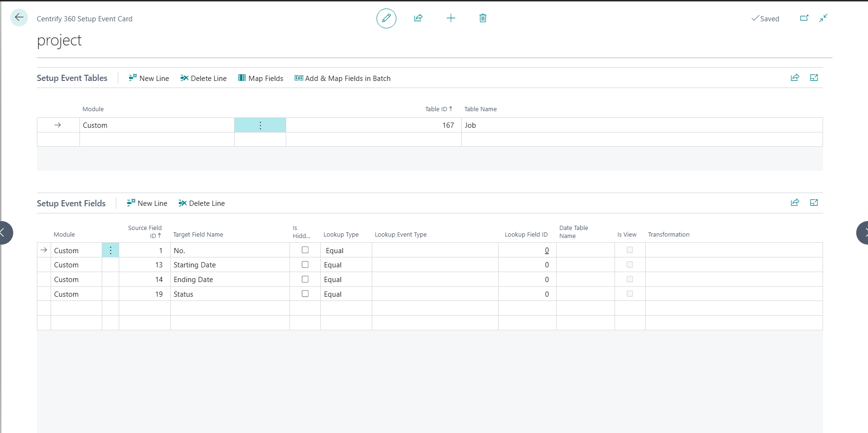The width and height of the screenshot is (868, 433).
Task: Open the Table Name column header menu
Action: pyautogui.click(x=480, y=109)
